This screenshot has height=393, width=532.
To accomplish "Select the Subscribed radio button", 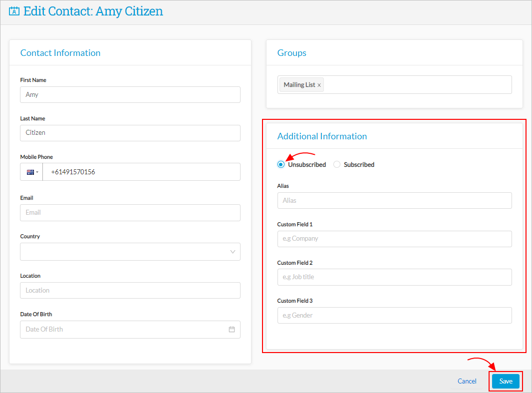I will click(x=337, y=165).
